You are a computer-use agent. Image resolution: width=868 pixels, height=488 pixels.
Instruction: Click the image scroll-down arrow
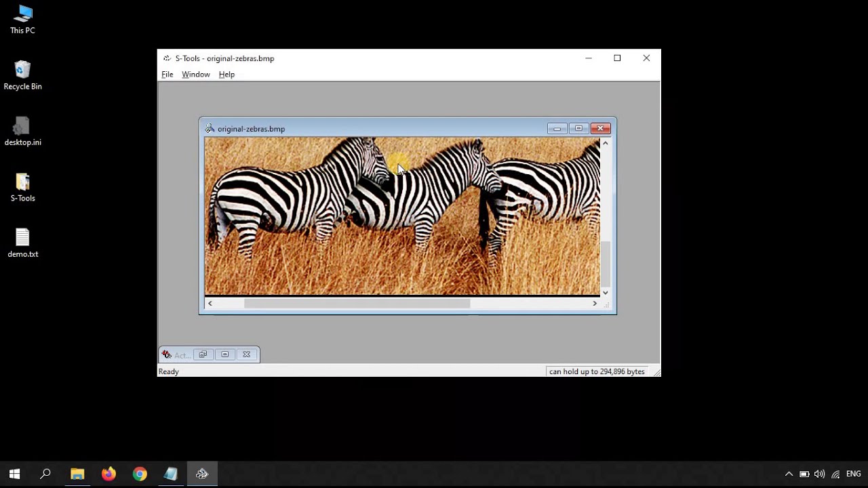pos(606,293)
